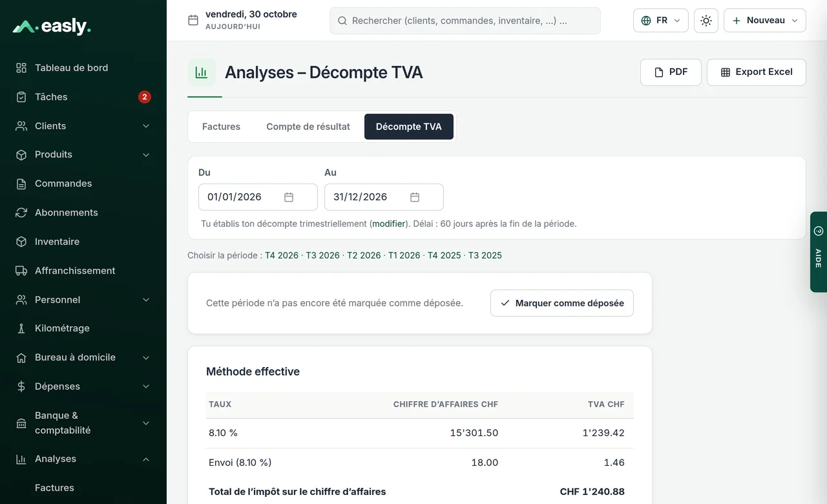Open Factures sub-item under Analyses
827x504 pixels.
pyautogui.click(x=54, y=488)
